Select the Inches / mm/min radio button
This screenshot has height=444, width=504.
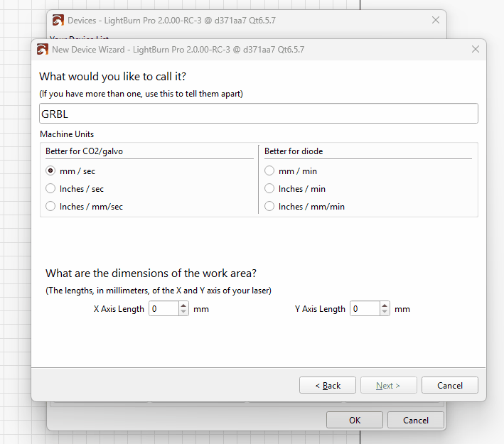[x=269, y=206]
